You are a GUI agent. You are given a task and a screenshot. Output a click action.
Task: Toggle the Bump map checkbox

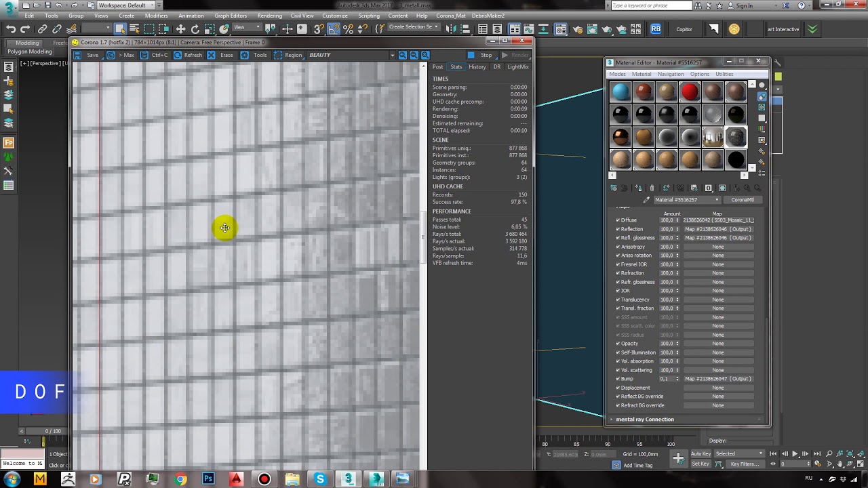pos(618,379)
